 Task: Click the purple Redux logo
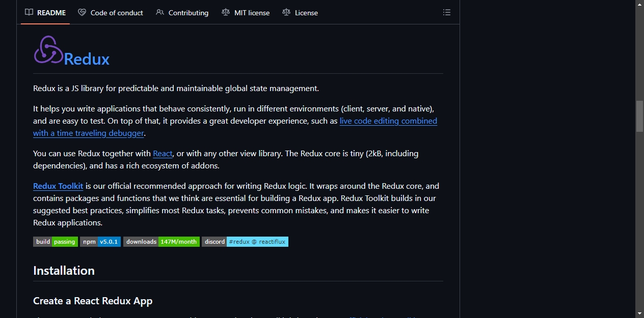48,50
